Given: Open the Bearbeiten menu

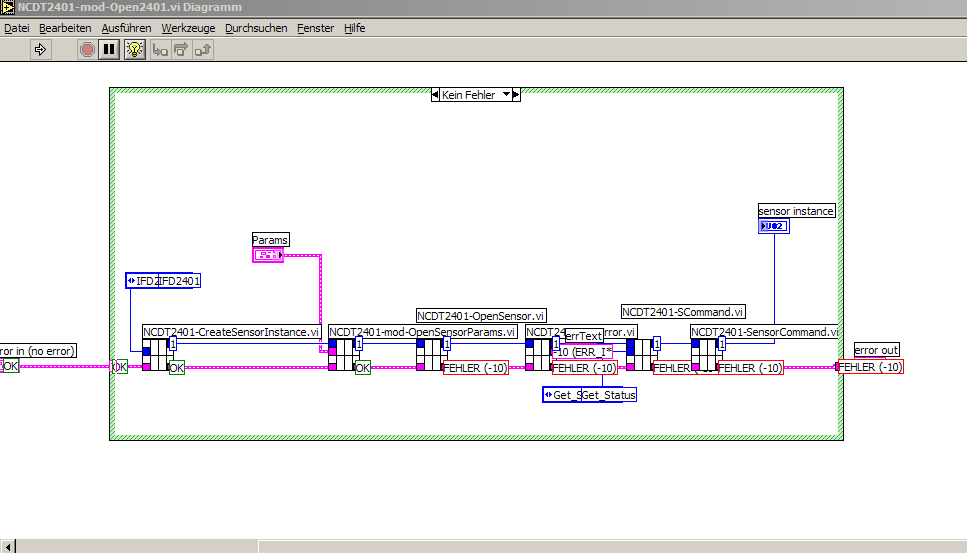Looking at the screenshot, I should click(x=65, y=28).
